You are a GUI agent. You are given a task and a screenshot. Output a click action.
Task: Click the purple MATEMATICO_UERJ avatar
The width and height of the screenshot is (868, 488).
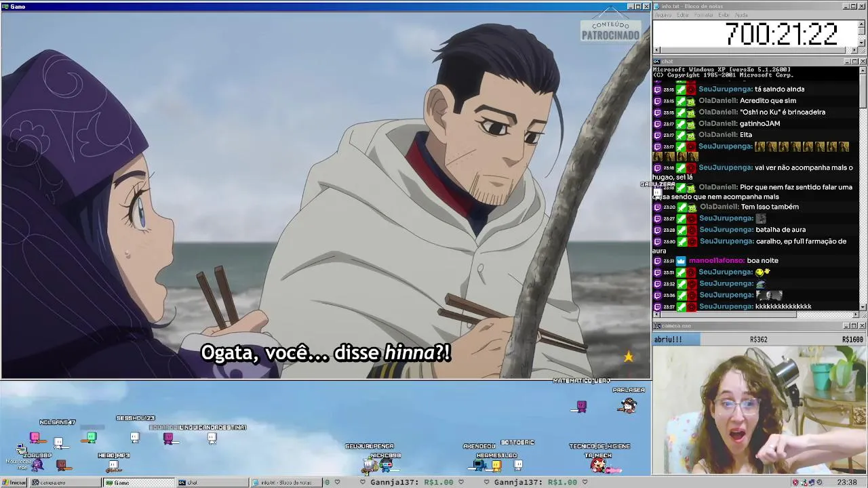point(581,406)
